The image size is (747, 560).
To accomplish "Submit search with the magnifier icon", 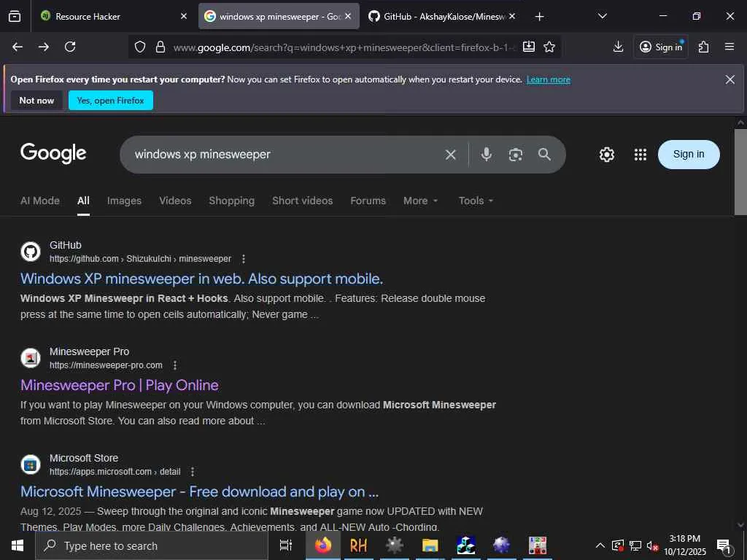I will coord(544,155).
